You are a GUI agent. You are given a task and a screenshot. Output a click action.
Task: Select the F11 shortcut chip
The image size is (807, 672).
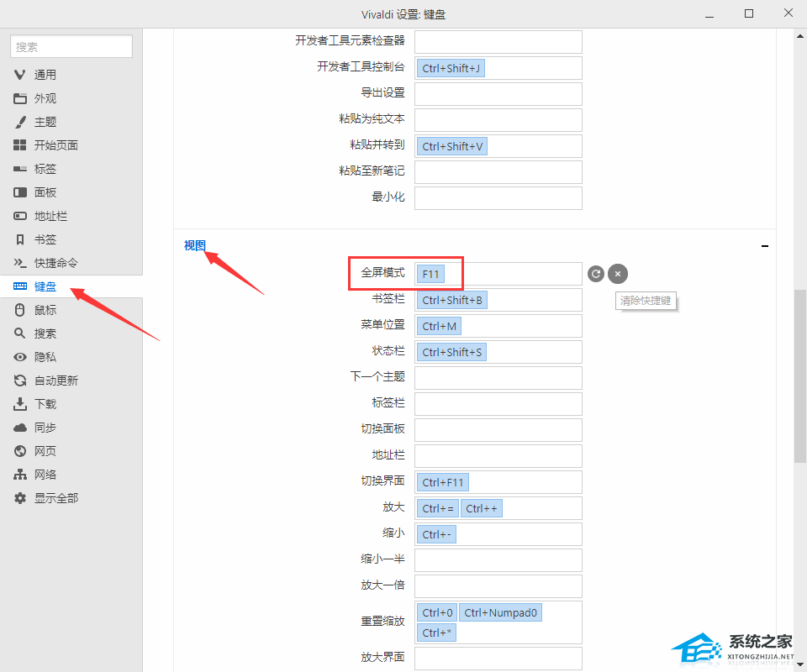[430, 274]
